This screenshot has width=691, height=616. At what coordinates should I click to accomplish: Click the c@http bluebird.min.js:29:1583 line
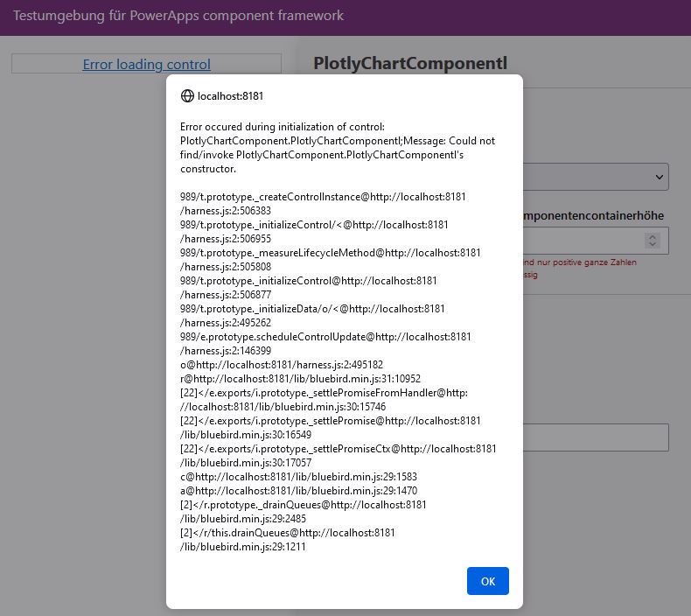(298, 477)
